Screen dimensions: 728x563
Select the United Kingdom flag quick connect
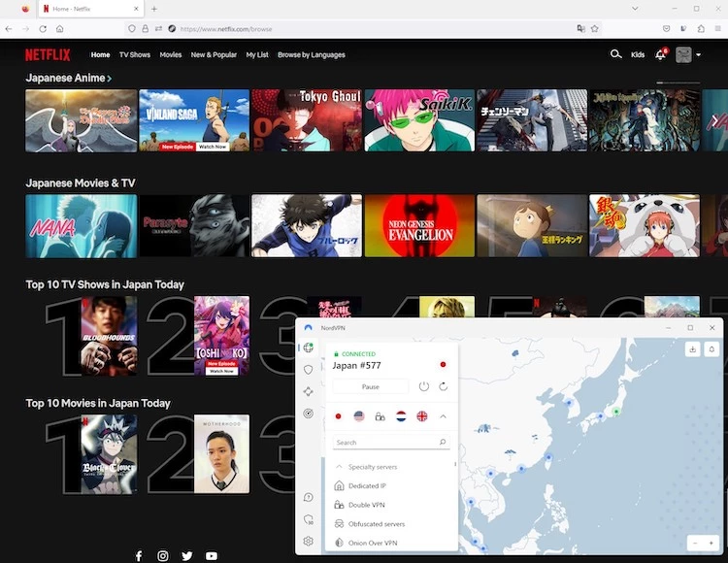click(x=422, y=416)
